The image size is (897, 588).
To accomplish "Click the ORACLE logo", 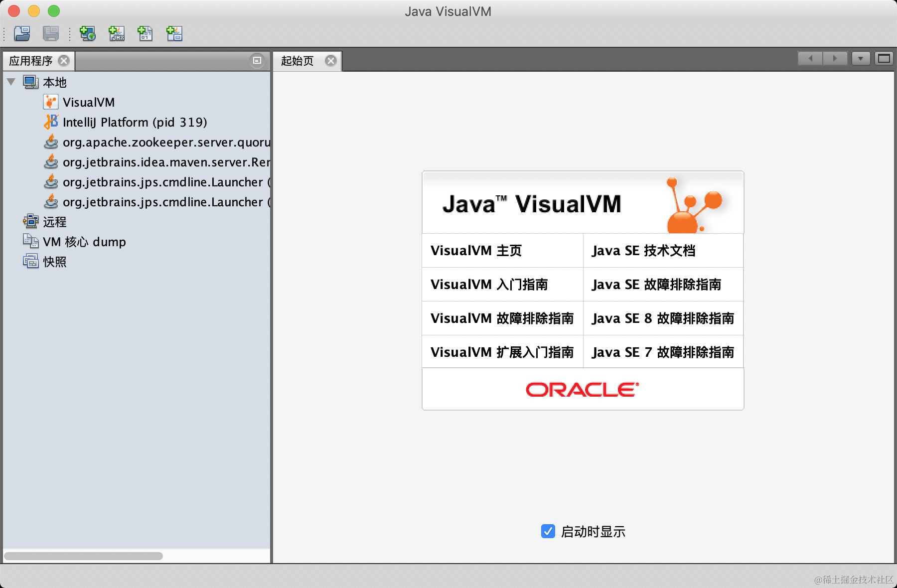I will point(583,389).
